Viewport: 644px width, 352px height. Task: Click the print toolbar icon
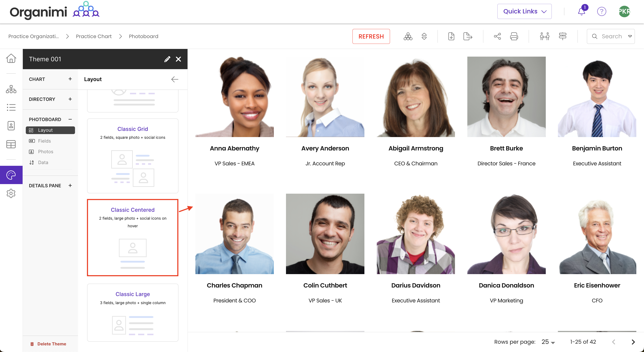coord(514,36)
